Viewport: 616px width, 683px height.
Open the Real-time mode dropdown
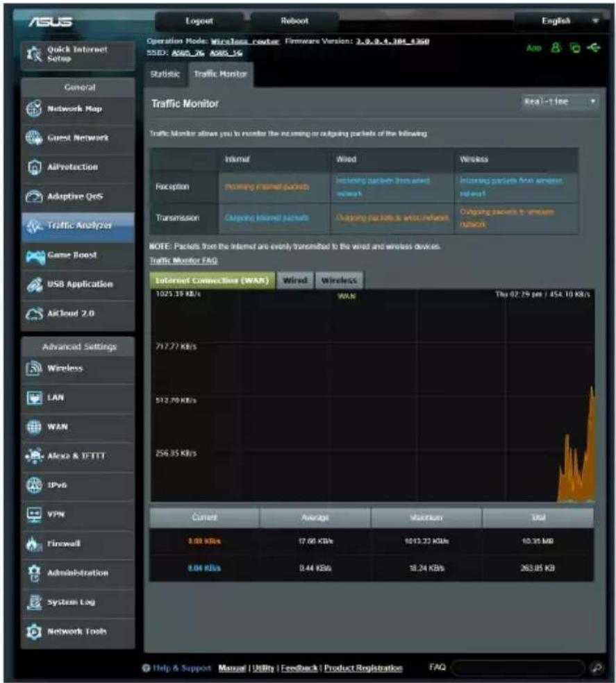click(x=560, y=102)
